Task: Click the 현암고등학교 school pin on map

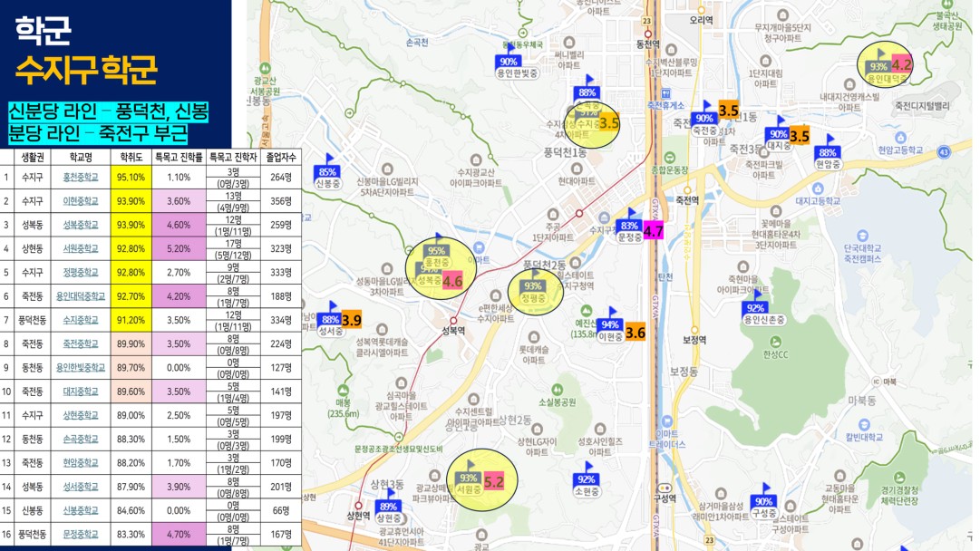Action: (900, 138)
